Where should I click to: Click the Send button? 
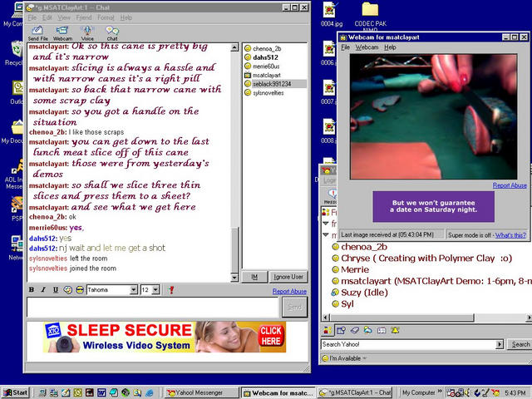[x=294, y=308]
